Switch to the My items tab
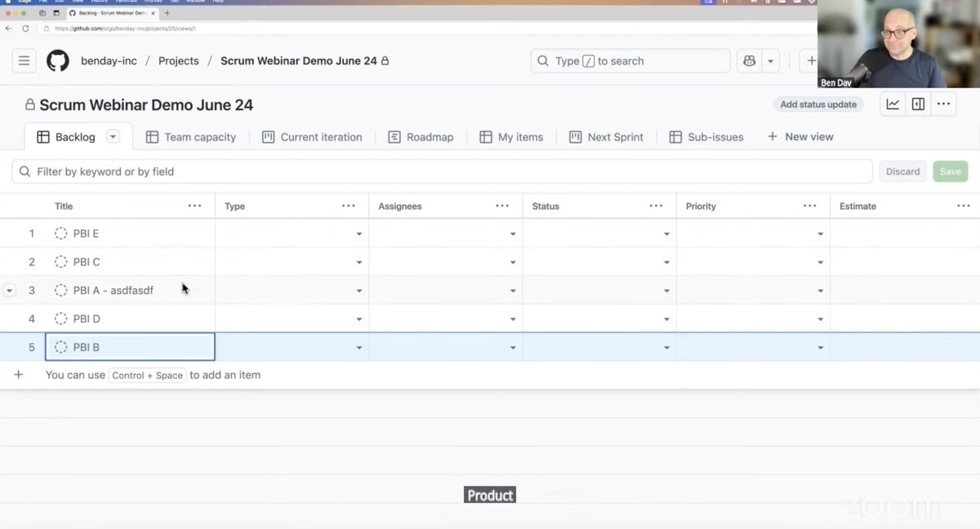 pyautogui.click(x=511, y=137)
